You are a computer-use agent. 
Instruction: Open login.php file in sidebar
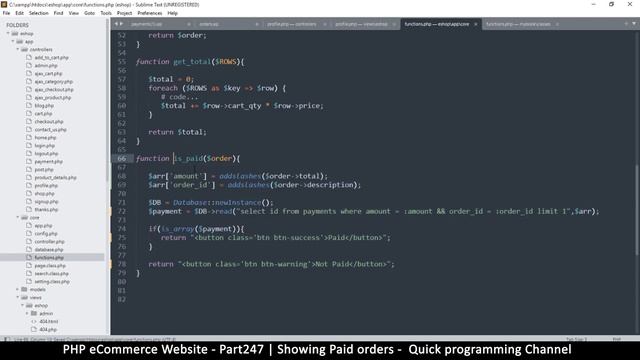tap(44, 145)
